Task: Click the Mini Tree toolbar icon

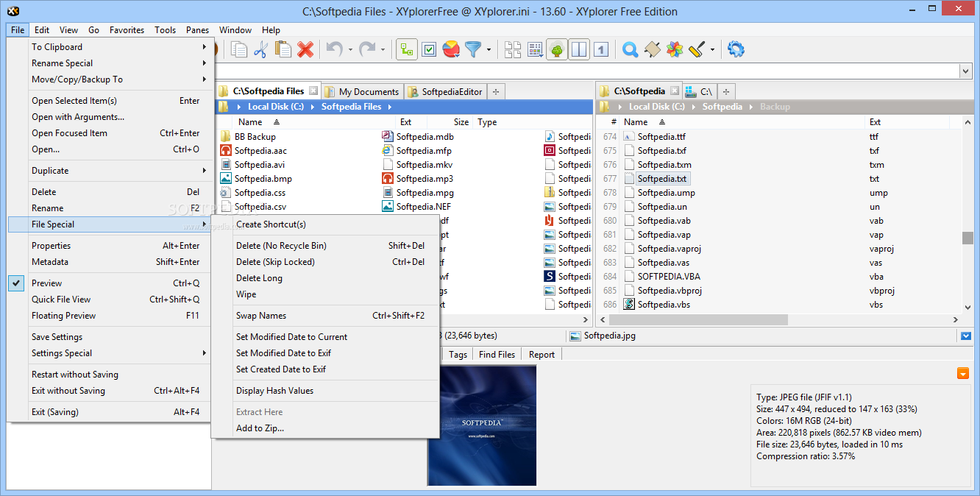Action: [x=407, y=49]
